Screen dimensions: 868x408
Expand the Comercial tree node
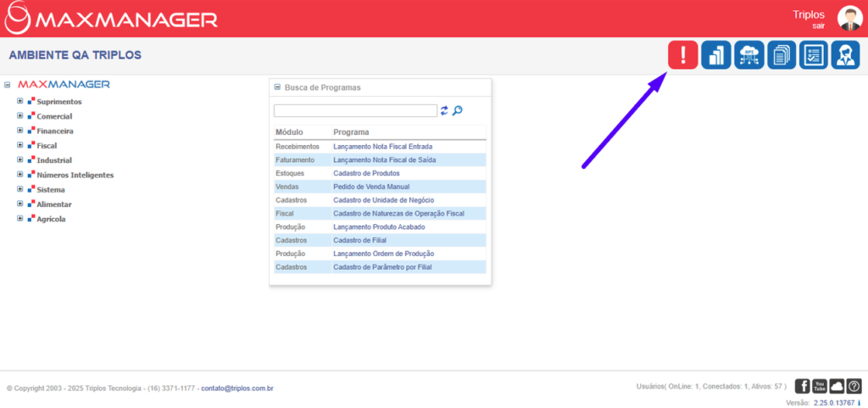tap(20, 115)
